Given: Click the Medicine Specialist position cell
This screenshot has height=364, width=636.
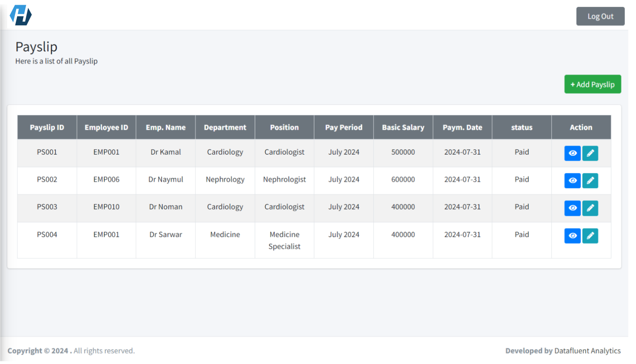Looking at the screenshot, I should point(284,241).
